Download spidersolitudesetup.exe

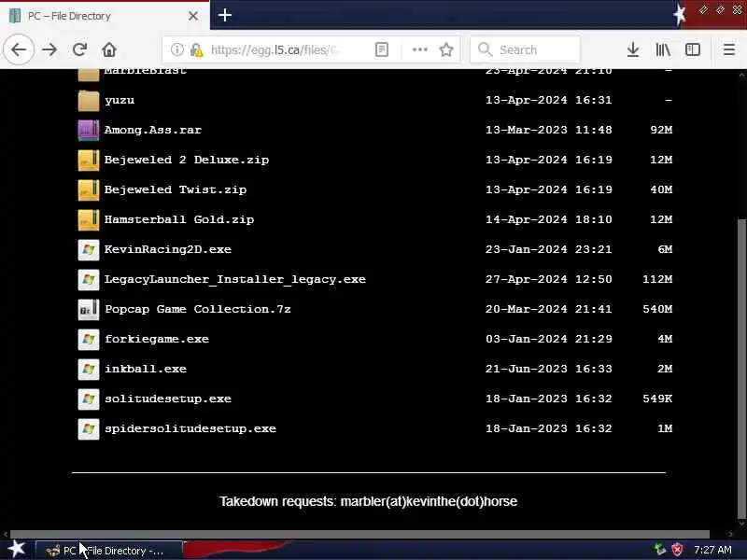190,428
